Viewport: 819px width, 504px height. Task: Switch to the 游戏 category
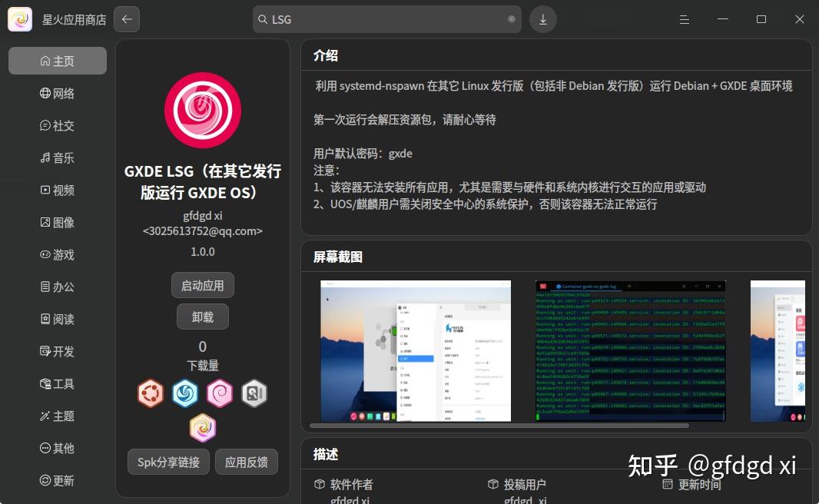pyautogui.click(x=57, y=254)
